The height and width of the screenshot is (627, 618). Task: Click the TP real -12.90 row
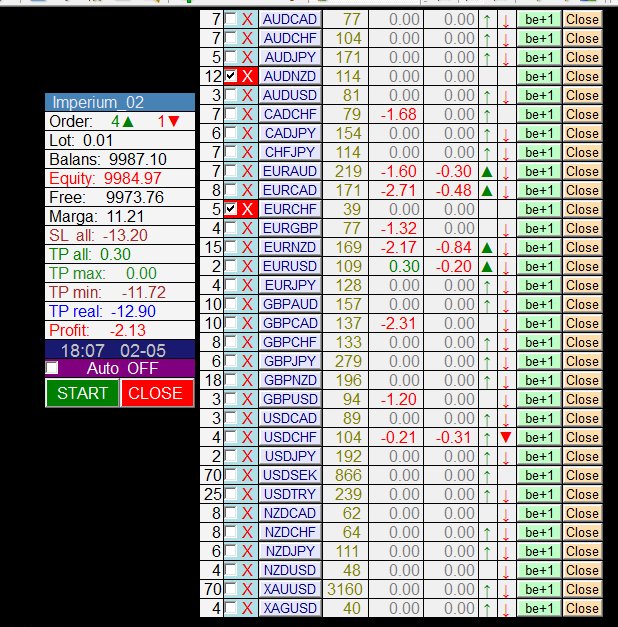(x=120, y=312)
